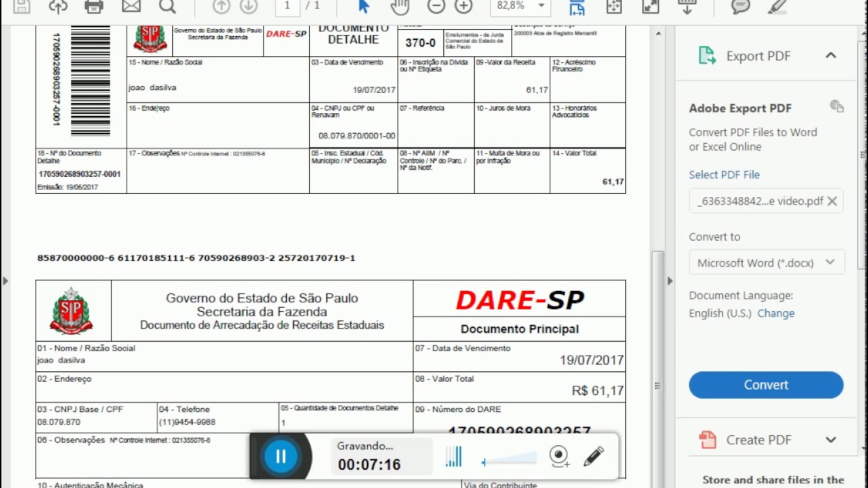Click the zoom out minus icon
The height and width of the screenshot is (488, 868).
coord(436,6)
